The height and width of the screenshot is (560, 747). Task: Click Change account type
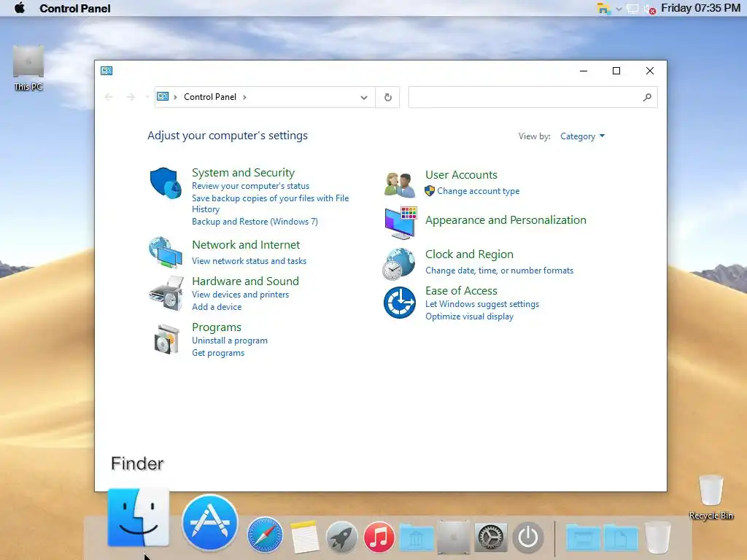click(479, 191)
